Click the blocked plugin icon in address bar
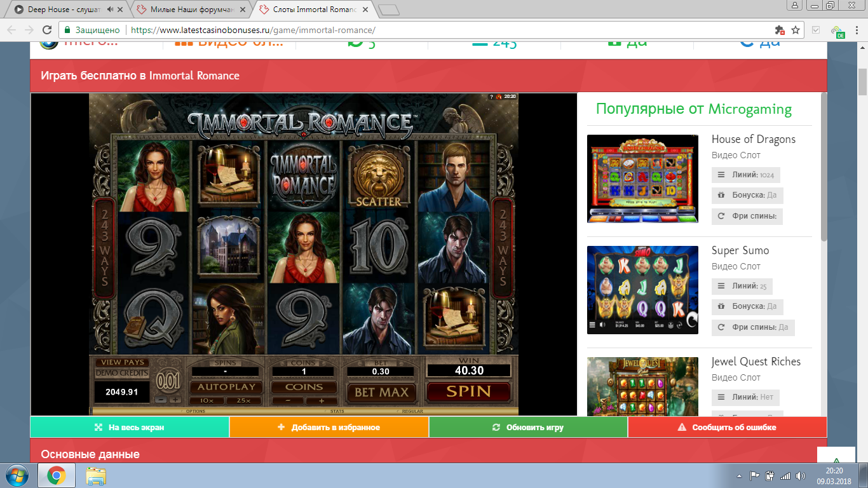Screen dimensions: 868x488 click(x=780, y=30)
